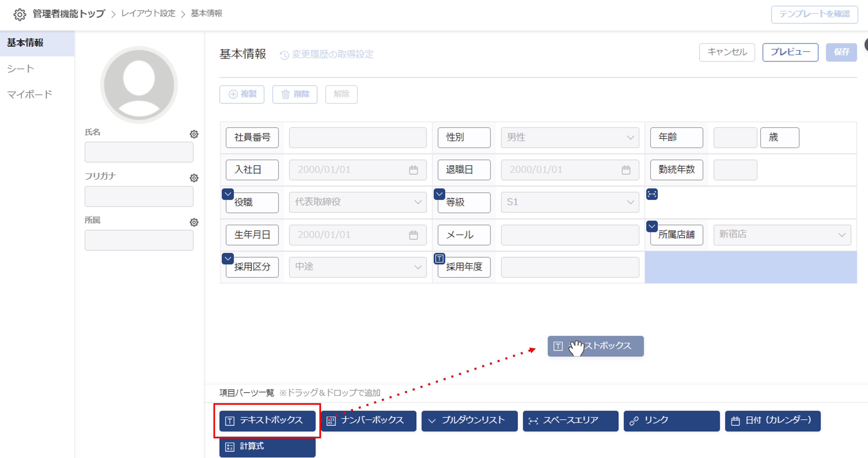Viewport: 868px width, 458px height.
Task: Click the text box icon on 採用年度
Action: point(439,259)
